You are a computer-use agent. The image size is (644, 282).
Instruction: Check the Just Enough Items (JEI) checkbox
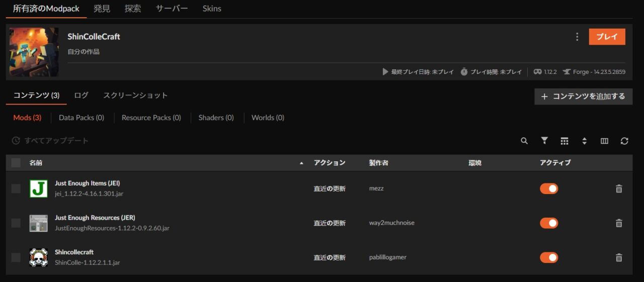(16, 189)
